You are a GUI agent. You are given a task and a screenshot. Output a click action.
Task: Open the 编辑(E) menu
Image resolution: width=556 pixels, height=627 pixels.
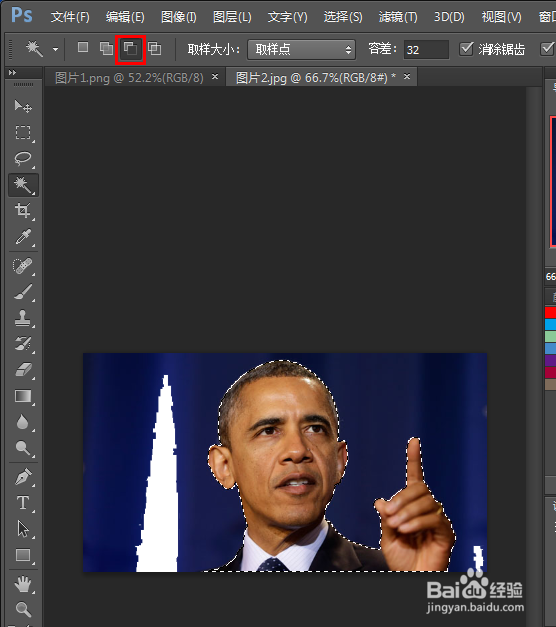(125, 17)
